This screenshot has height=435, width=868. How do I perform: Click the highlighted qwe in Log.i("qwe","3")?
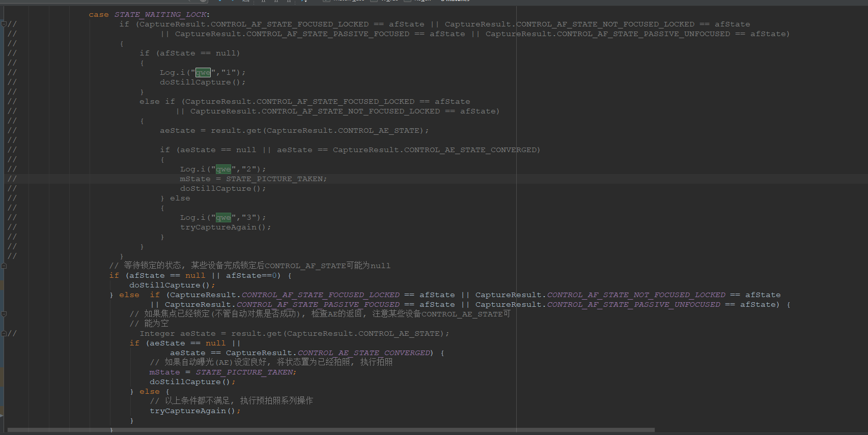[223, 218]
